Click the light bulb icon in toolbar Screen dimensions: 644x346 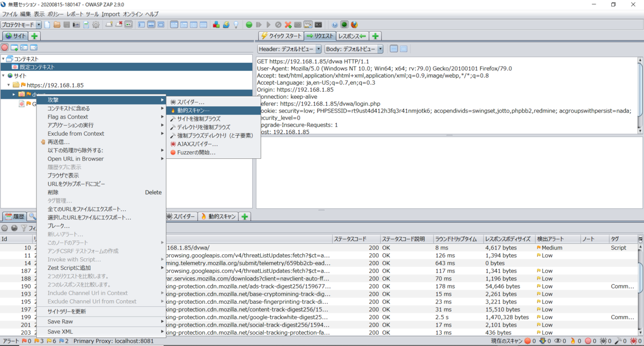click(x=235, y=25)
